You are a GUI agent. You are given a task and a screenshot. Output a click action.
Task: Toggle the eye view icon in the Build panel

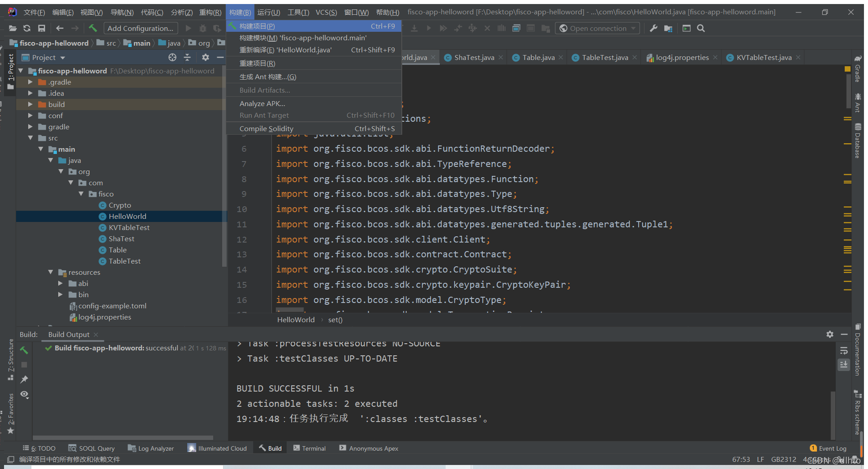click(x=24, y=394)
